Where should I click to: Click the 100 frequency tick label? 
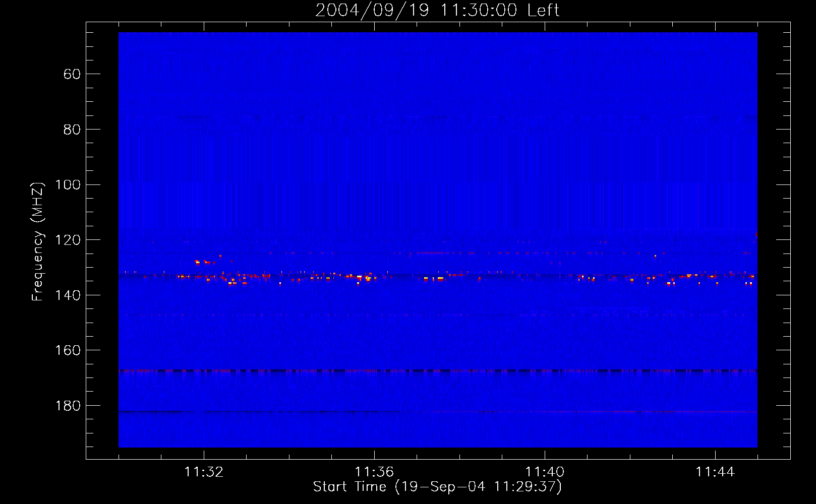68,184
